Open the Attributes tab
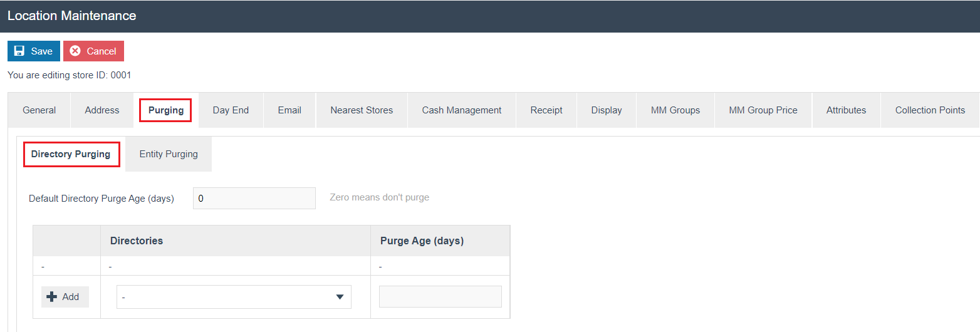This screenshot has width=980, height=332. tap(846, 110)
